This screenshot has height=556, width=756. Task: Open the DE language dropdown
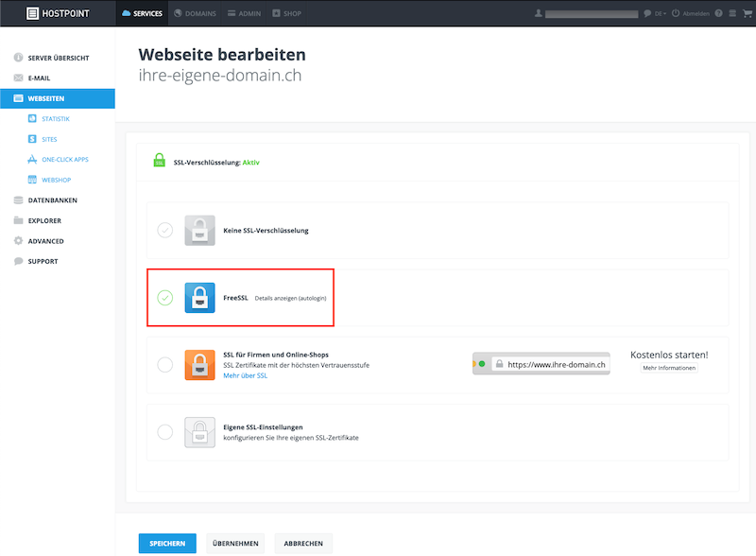pos(660,13)
